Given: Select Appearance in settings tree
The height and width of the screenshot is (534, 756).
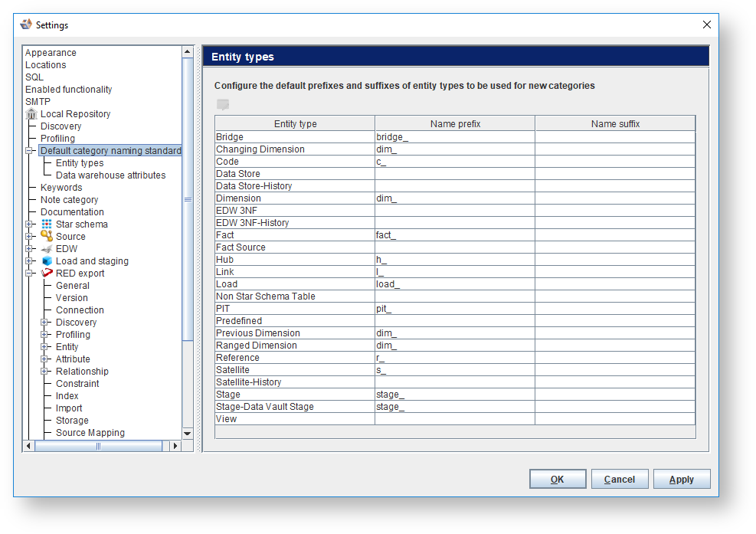Looking at the screenshot, I should [51, 53].
